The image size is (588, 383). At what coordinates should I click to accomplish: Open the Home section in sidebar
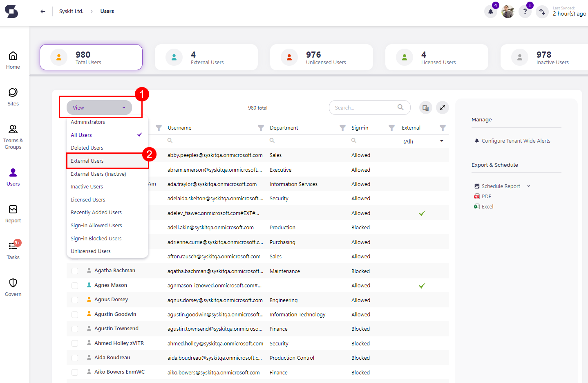[x=13, y=60]
